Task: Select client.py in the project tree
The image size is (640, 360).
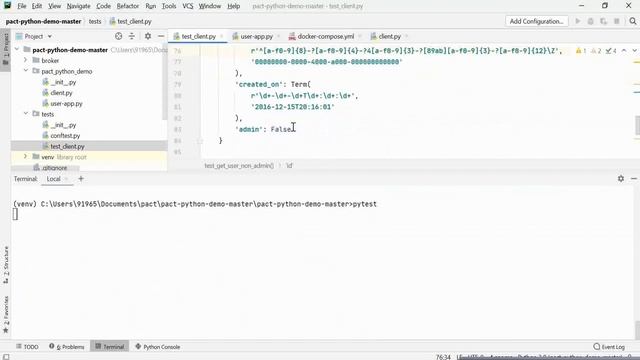Action: tap(61, 93)
